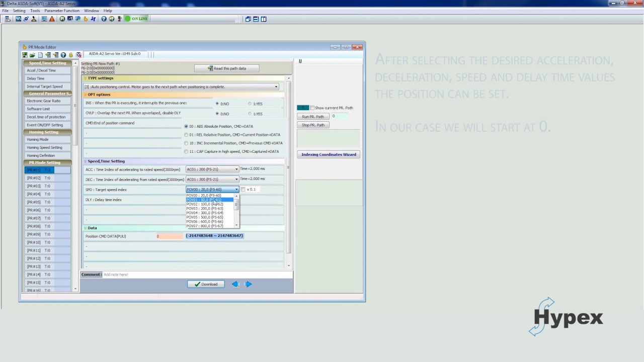Click the cascade windows icon
The height and width of the screenshot is (362, 644).
pos(248,19)
